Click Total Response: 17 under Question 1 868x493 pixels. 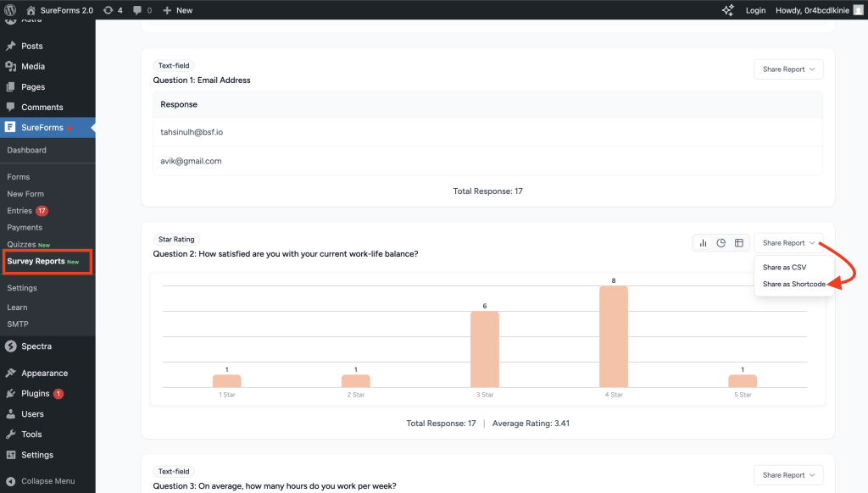[x=487, y=191]
